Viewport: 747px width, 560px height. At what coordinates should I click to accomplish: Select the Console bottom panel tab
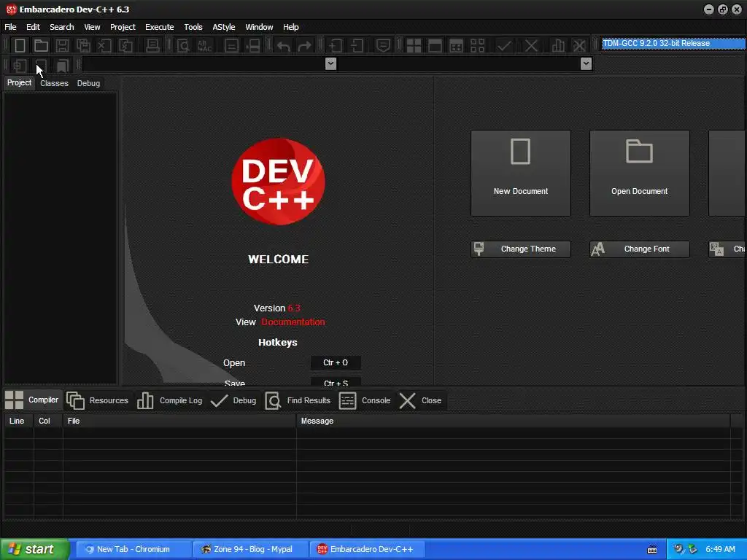pos(365,400)
